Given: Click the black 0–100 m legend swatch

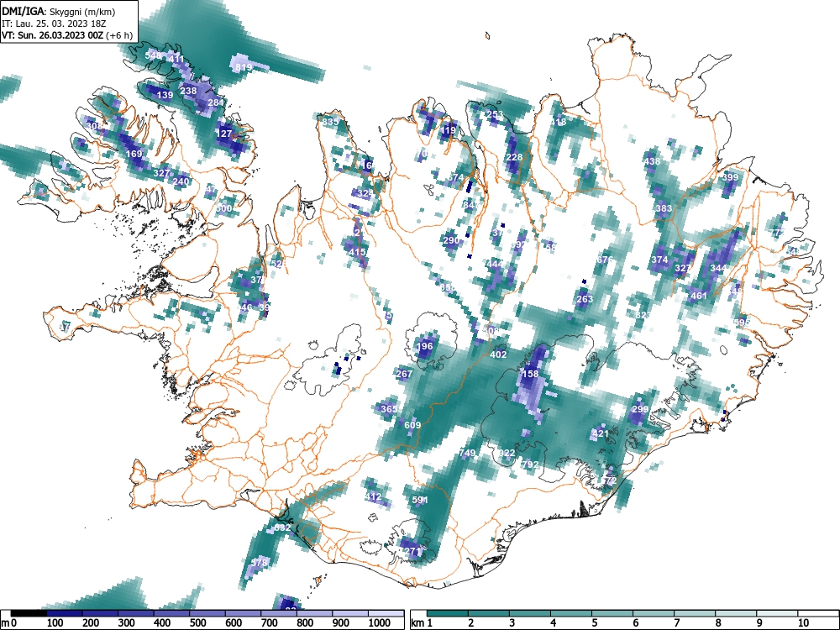Looking at the screenshot, I should (x=29, y=613).
